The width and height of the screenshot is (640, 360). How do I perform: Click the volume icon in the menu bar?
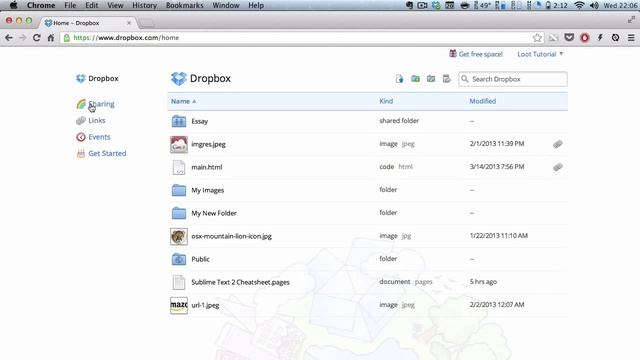click(x=594, y=5)
